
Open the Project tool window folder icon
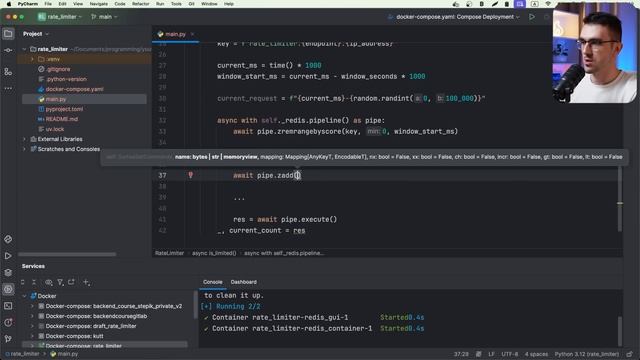[8, 34]
